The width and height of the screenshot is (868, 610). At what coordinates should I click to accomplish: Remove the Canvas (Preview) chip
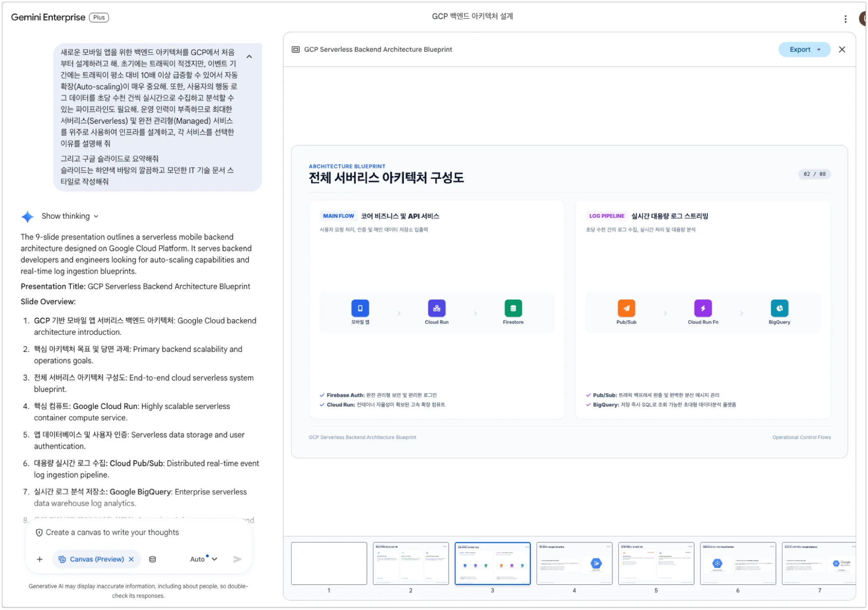131,559
